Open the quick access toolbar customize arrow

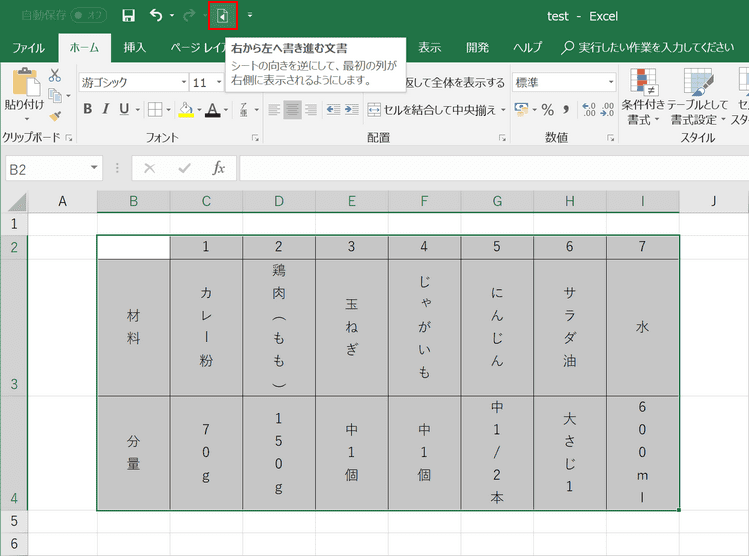pos(250,15)
